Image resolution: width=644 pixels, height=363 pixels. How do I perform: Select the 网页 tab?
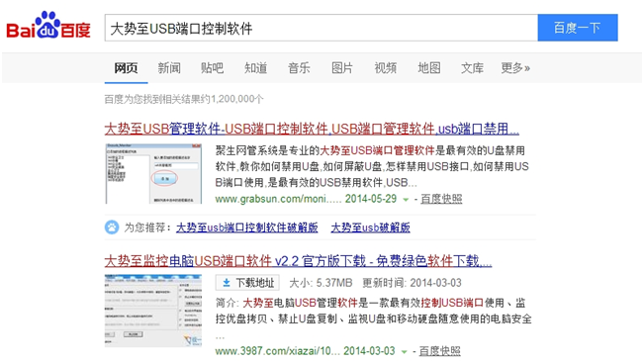pos(126,68)
